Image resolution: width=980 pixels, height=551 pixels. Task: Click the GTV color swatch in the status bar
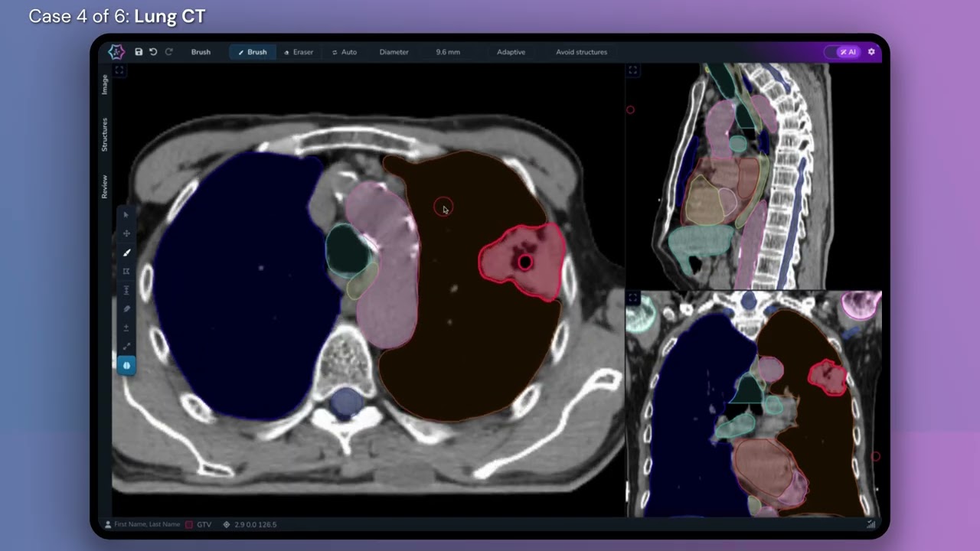click(x=189, y=524)
